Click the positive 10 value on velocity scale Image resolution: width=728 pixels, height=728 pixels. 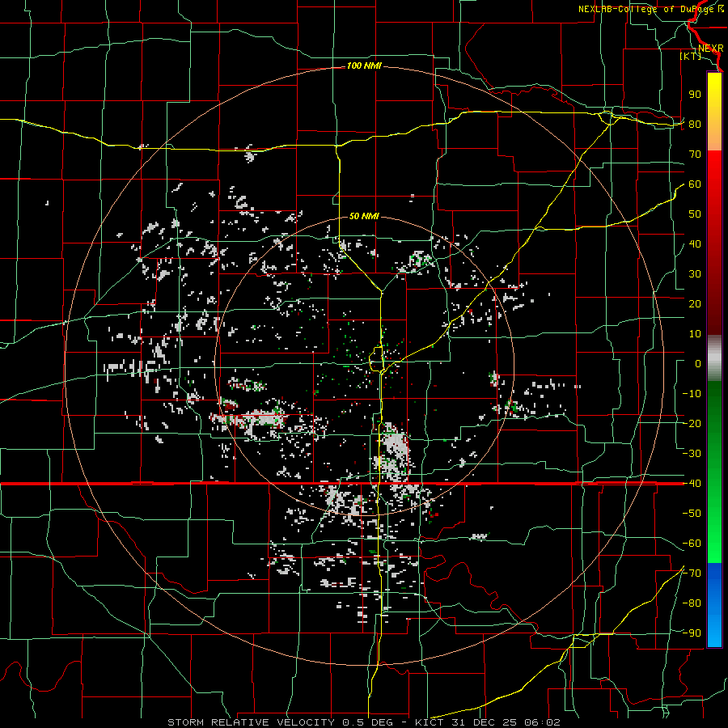[695, 334]
